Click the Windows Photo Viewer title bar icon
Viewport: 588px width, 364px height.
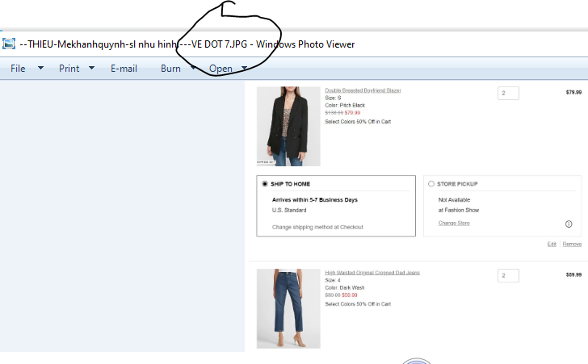pos(9,44)
